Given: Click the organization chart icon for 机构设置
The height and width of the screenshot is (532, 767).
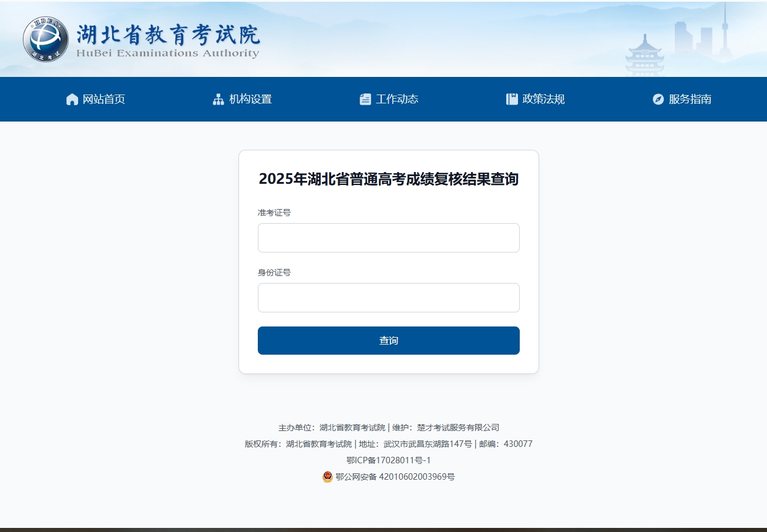Looking at the screenshot, I should (217, 99).
